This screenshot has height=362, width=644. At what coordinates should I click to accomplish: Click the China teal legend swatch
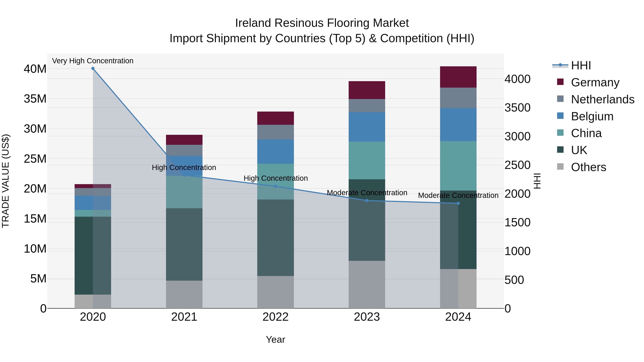click(560, 133)
